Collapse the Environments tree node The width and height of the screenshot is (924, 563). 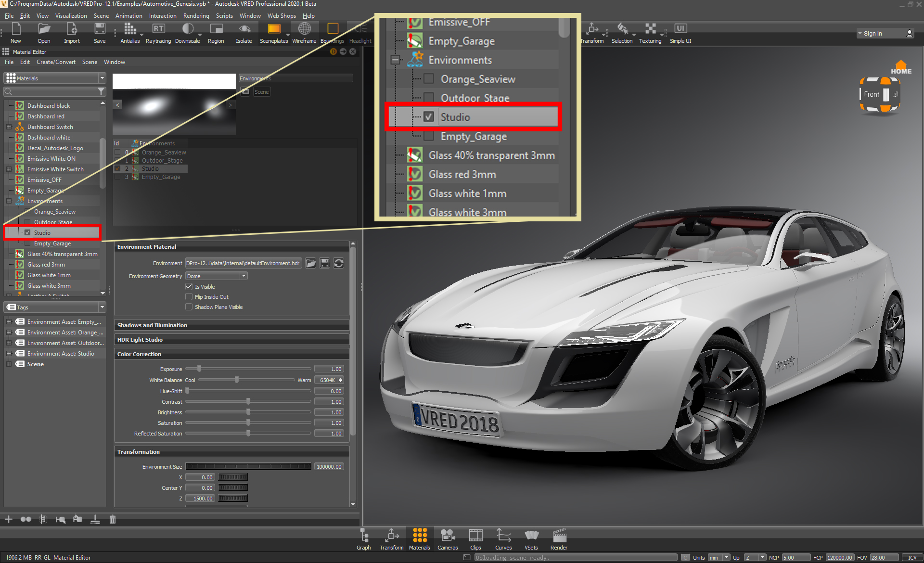click(x=9, y=201)
